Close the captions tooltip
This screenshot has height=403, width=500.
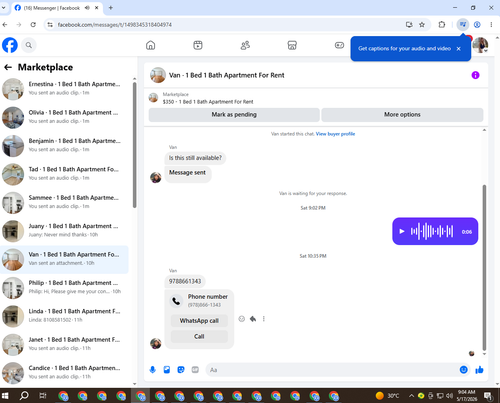tap(459, 49)
